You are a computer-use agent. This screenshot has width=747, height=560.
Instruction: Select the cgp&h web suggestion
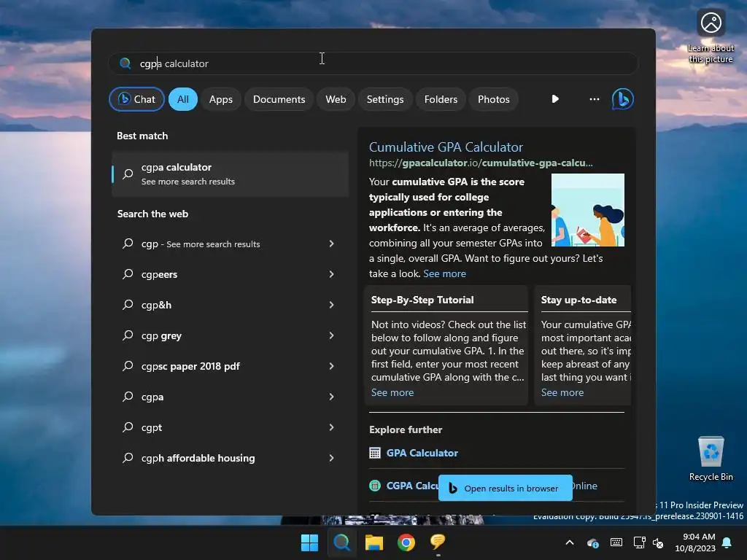click(230, 305)
